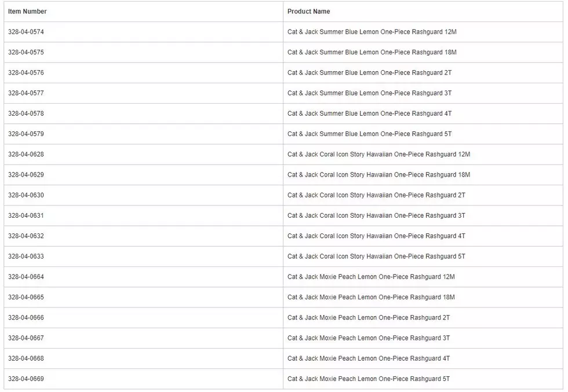Click Summer Blue Lemon Rashguard 4T product name
The height and width of the screenshot is (392, 568).
(370, 113)
